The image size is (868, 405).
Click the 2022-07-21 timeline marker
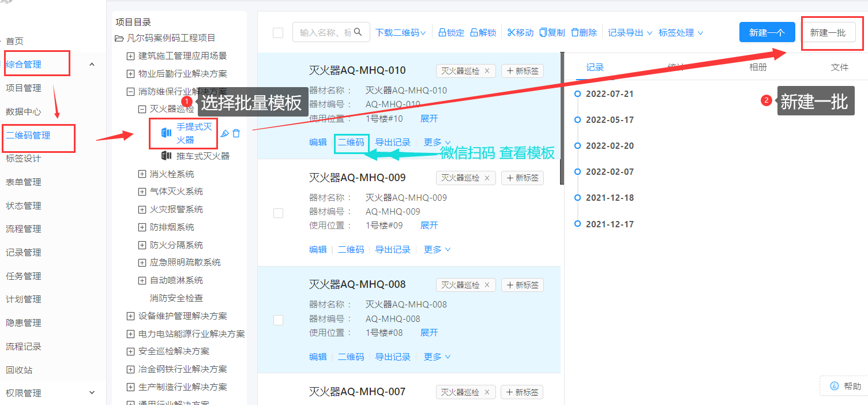point(577,94)
